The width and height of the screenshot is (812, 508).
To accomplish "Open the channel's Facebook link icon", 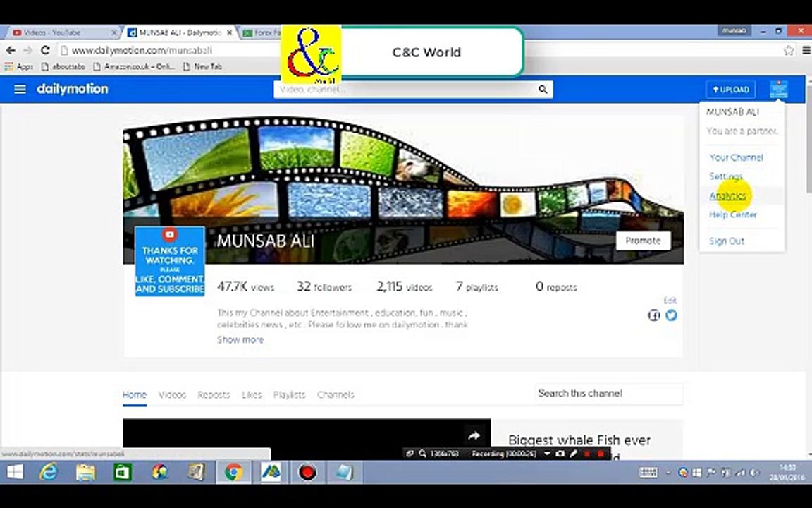I will [x=653, y=315].
